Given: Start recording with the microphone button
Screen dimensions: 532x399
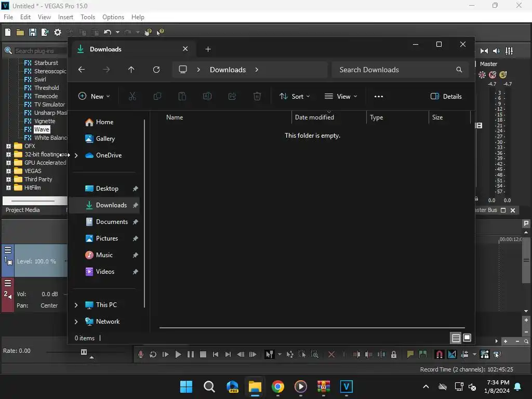Looking at the screenshot, I should (x=140, y=354).
